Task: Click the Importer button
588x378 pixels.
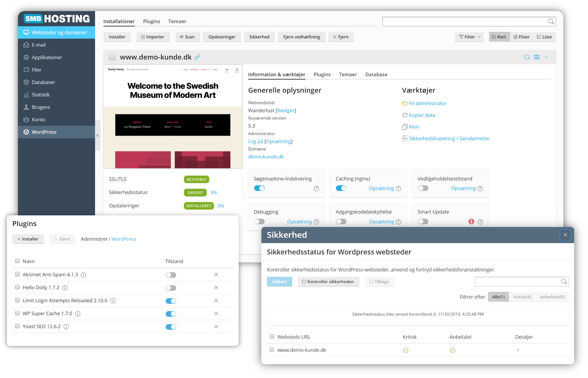Action: coord(153,37)
